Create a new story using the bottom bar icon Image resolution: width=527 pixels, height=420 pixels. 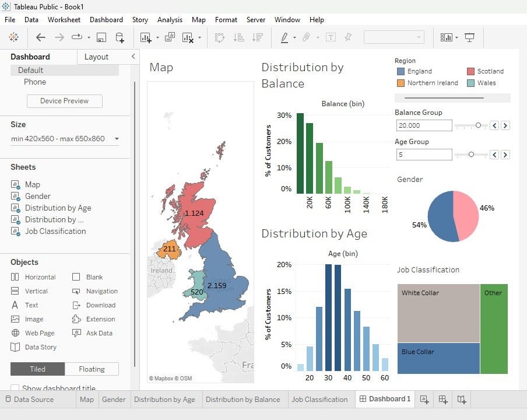pos(461,399)
